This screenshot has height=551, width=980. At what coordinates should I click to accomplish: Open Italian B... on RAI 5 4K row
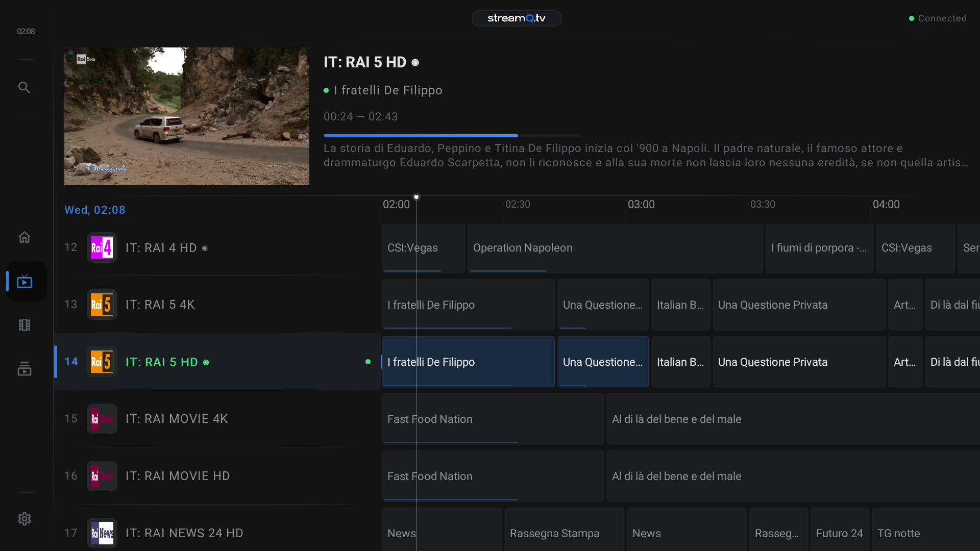tap(681, 305)
